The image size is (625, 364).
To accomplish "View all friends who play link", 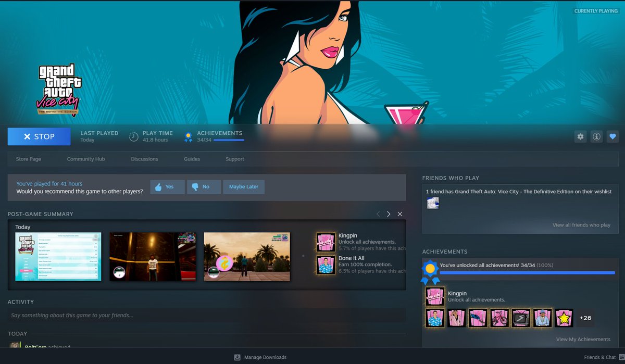I will 581,225.
